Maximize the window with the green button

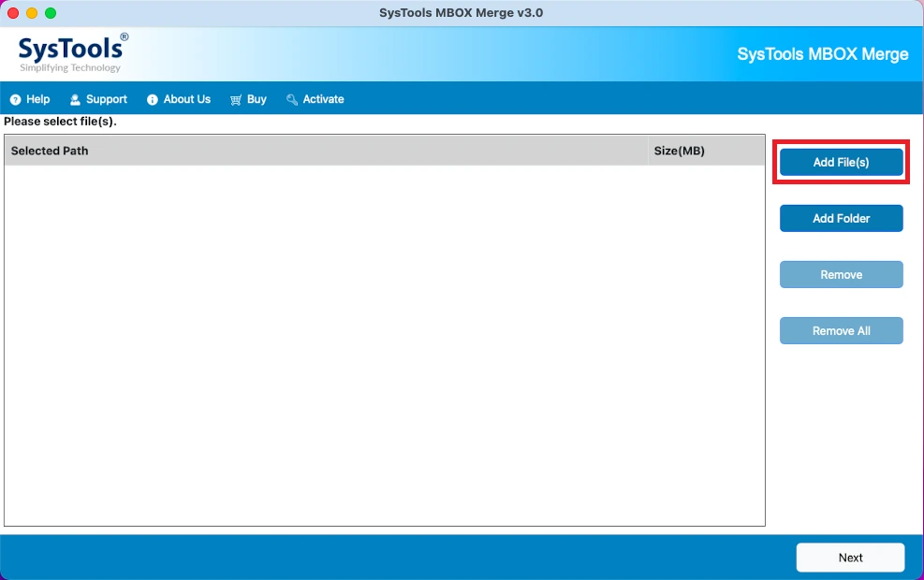point(51,13)
